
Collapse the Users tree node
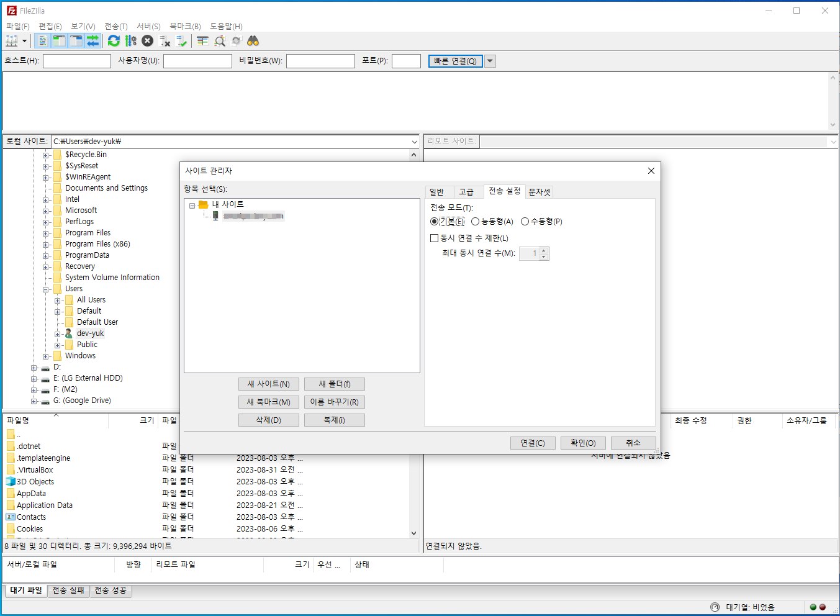[x=46, y=289]
